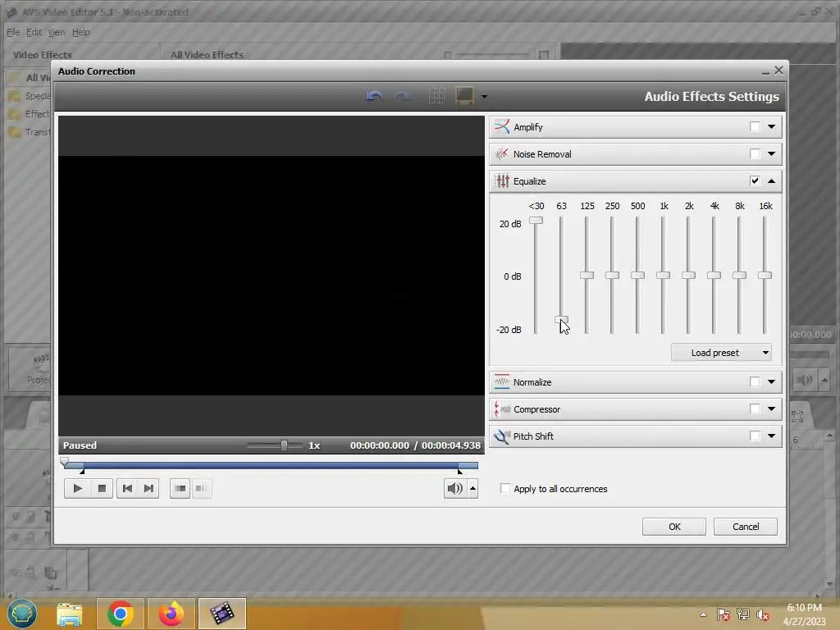Open File Explorer from taskbar

click(70, 614)
